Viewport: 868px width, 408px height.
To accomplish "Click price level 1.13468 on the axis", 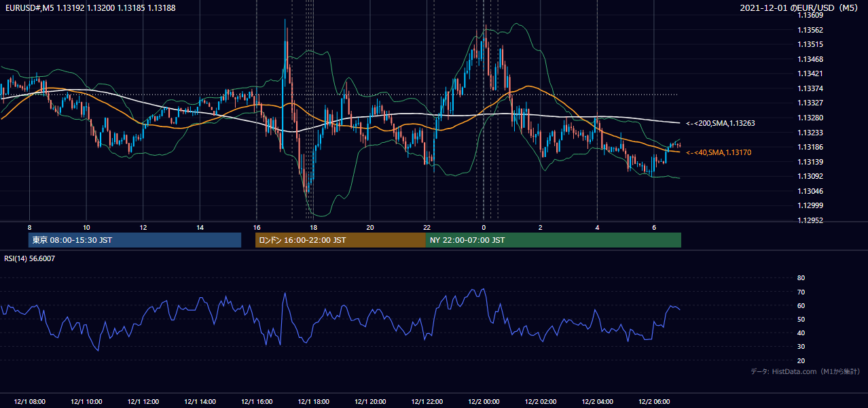I will point(810,59).
